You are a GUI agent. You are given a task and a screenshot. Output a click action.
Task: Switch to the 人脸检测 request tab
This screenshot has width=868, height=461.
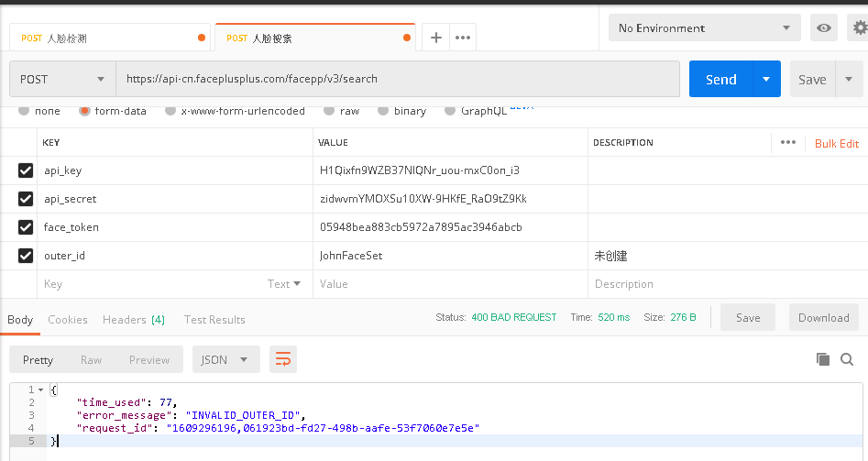pos(110,38)
